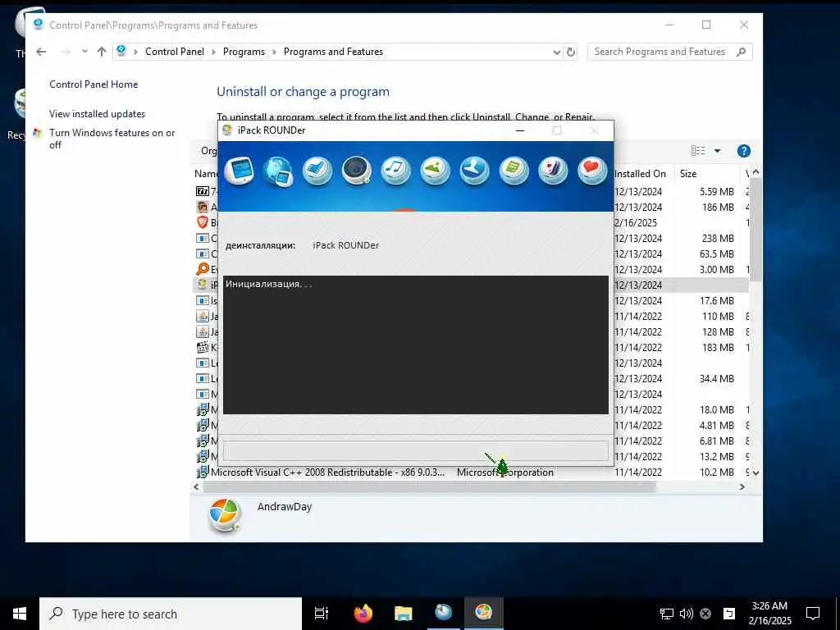This screenshot has width=840, height=630.
Task: Select the Microsoft Visual C++ 2008 Redistributable row
Action: (x=472, y=472)
